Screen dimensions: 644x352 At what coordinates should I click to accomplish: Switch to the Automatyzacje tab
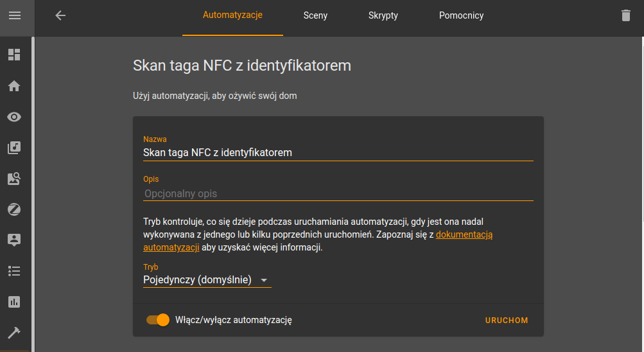(x=232, y=15)
